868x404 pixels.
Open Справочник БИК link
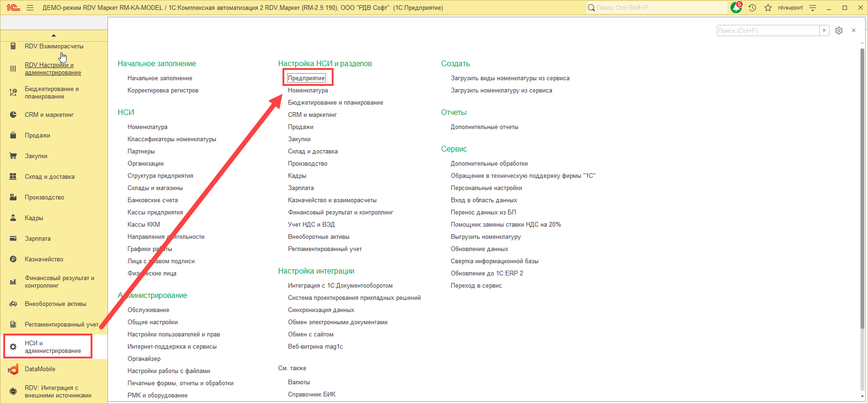pos(312,394)
